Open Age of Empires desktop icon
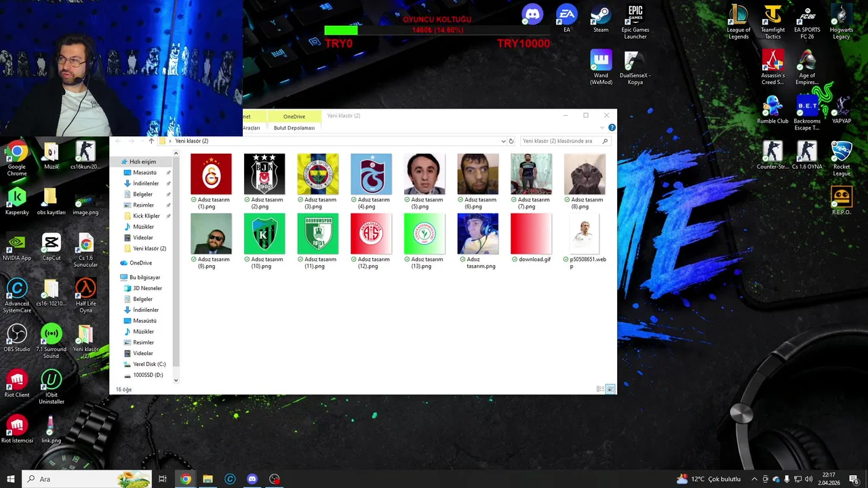The height and width of the screenshot is (488, 868). tap(807, 67)
